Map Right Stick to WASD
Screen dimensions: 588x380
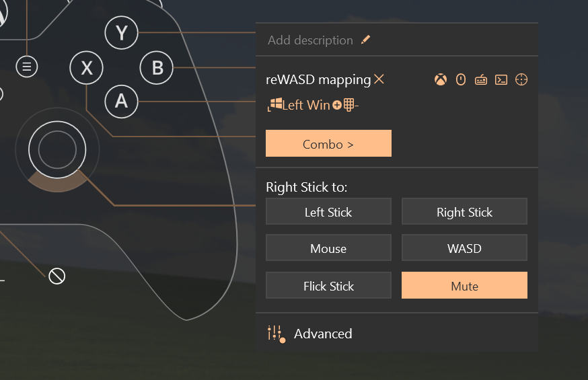(464, 249)
